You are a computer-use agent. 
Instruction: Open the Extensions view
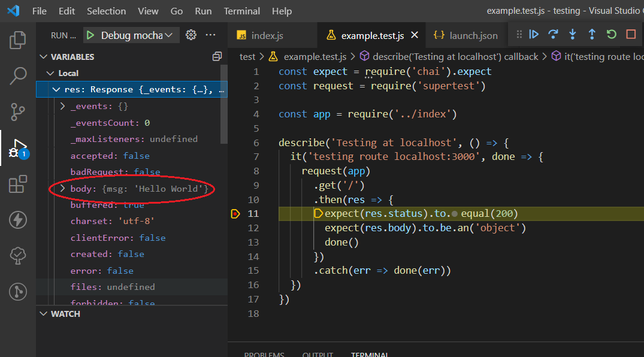point(18,184)
